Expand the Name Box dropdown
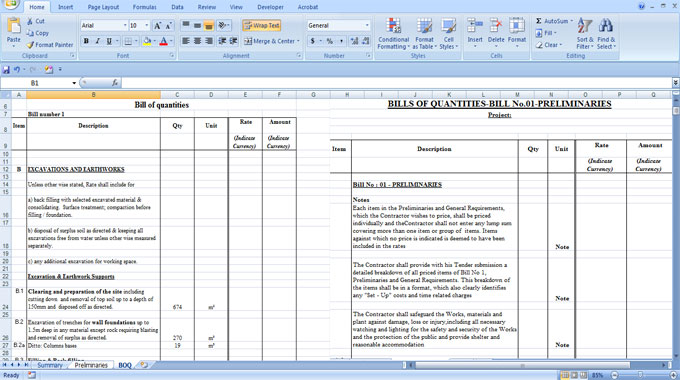 [74, 83]
